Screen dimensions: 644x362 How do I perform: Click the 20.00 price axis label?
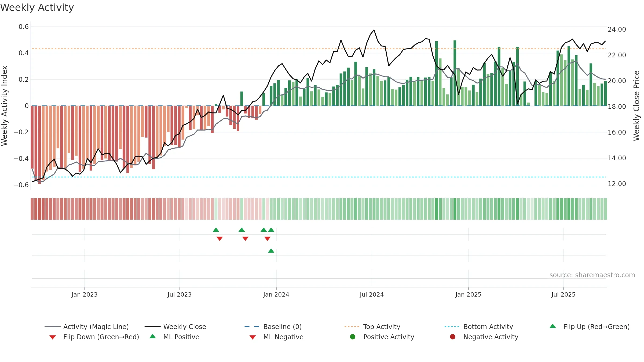(x=617, y=81)
